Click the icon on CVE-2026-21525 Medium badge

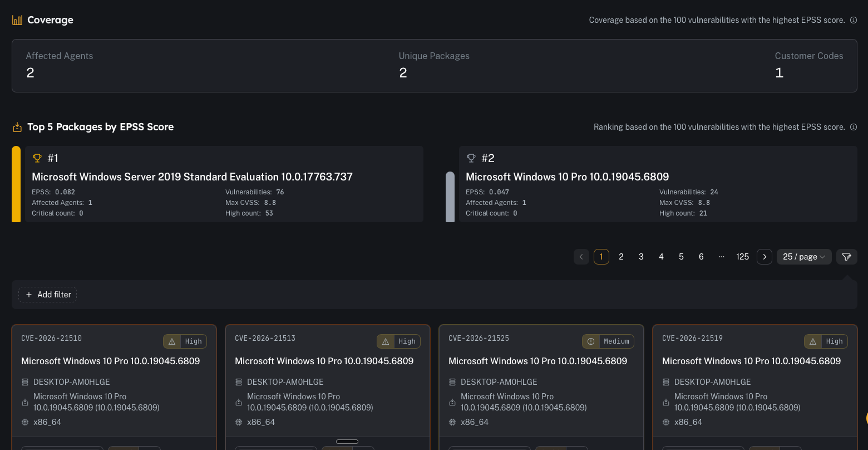(591, 341)
